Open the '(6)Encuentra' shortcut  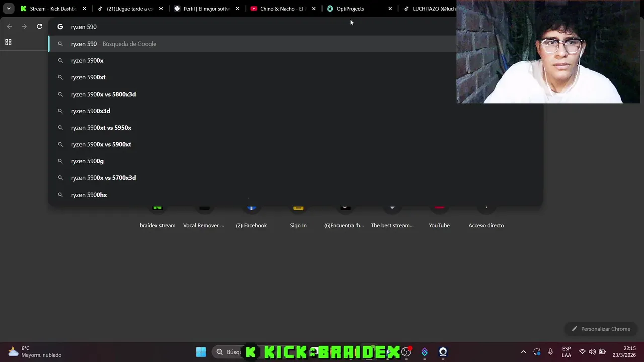pos(344,217)
